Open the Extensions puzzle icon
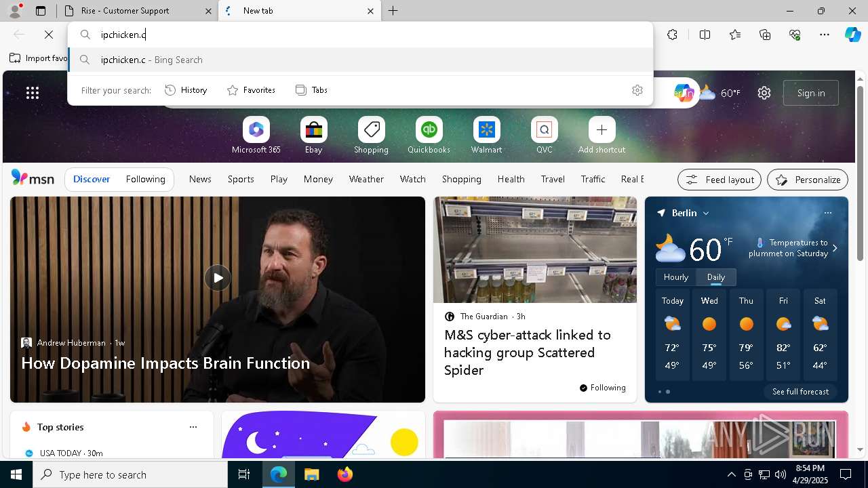 tap(672, 35)
